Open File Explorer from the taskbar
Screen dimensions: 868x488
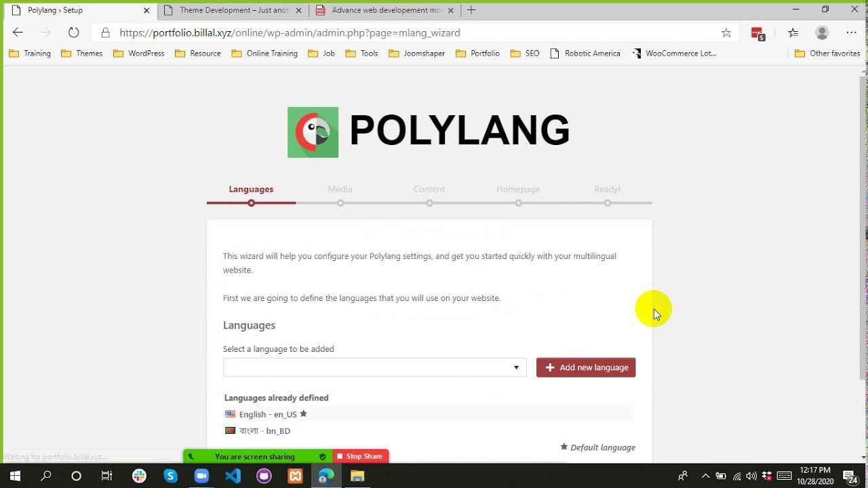(357, 476)
